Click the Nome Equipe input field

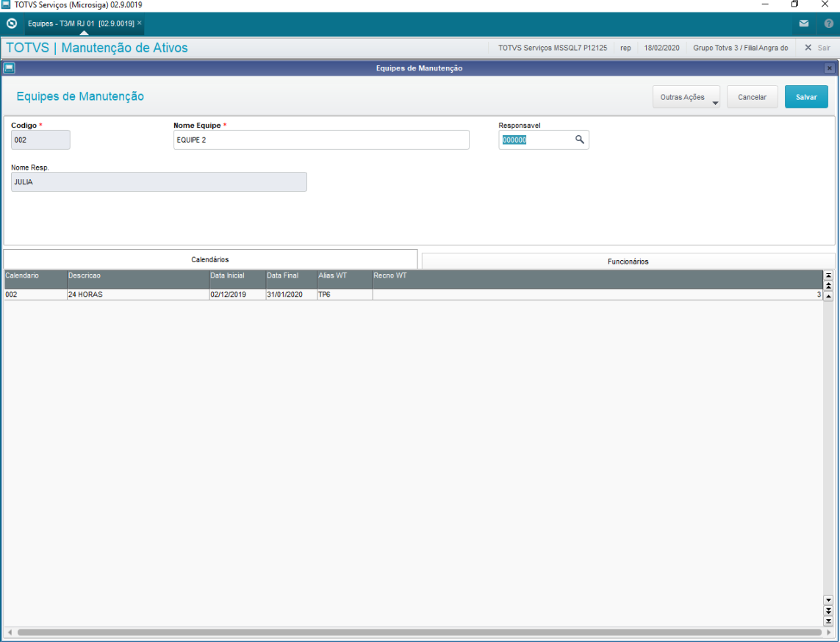click(321, 140)
